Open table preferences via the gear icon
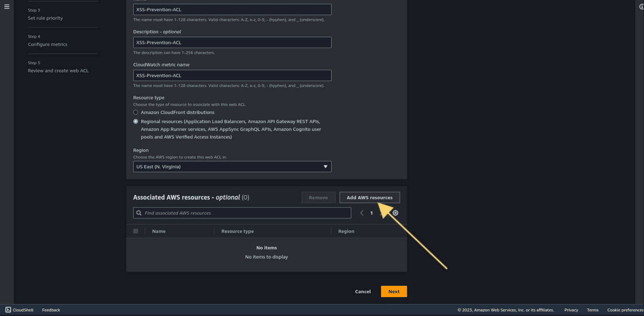This screenshot has height=316, width=644. pyautogui.click(x=395, y=212)
